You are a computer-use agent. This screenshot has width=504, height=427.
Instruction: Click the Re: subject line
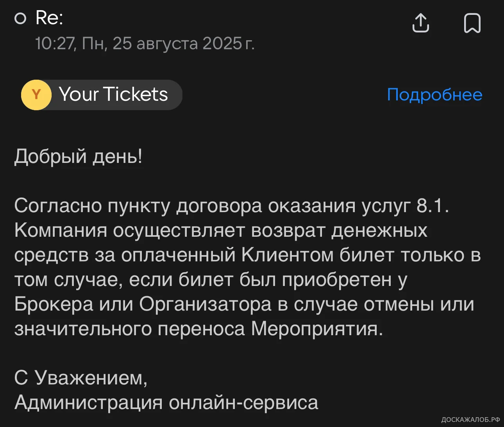[49, 18]
